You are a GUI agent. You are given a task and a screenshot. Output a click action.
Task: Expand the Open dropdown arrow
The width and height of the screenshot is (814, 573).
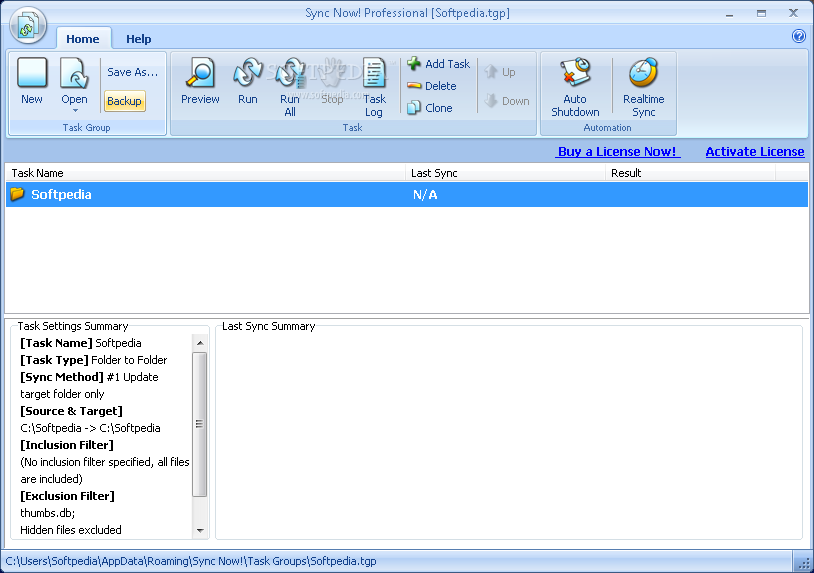tap(75, 111)
